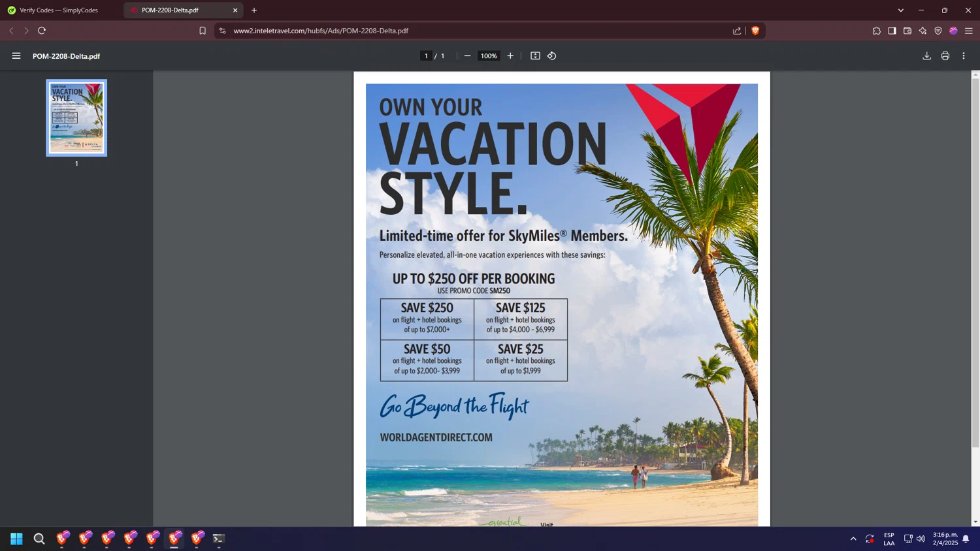Click the WORLDAGENTDIRECT.COM text
Viewport: 980px width, 551px height.
tap(436, 437)
